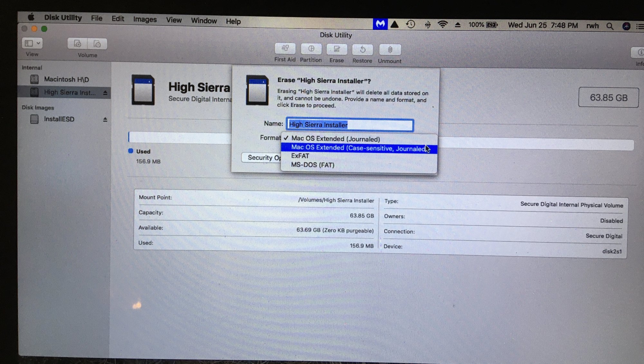Open the Images menu

pyautogui.click(x=145, y=20)
